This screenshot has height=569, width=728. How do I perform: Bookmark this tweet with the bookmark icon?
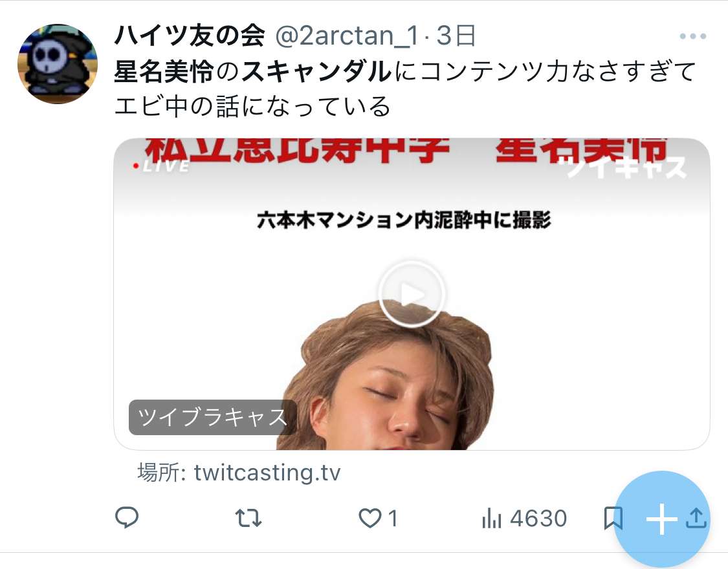click(x=613, y=518)
